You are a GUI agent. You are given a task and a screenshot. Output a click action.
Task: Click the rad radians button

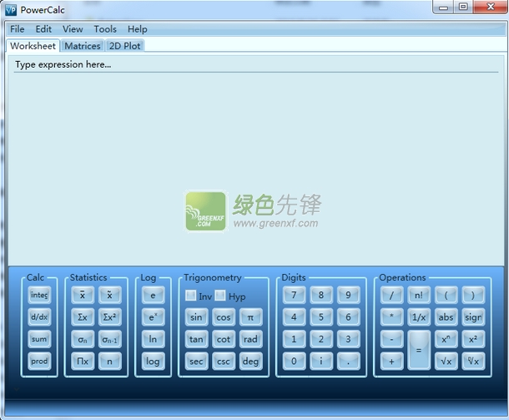pyautogui.click(x=250, y=339)
